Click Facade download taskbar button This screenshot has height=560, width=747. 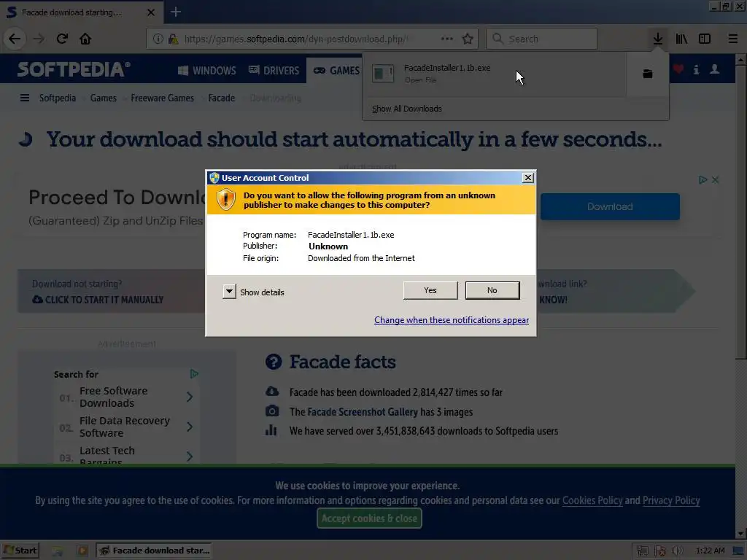154,551
